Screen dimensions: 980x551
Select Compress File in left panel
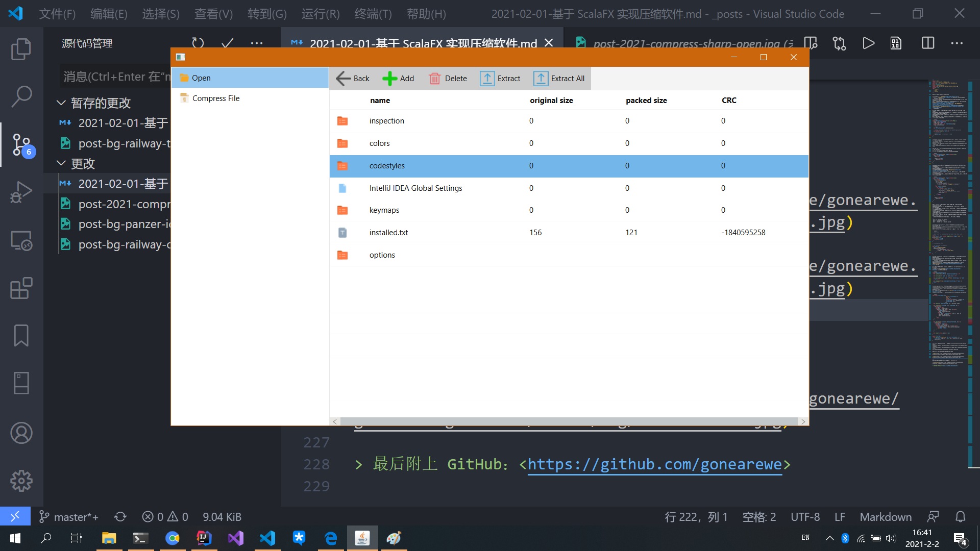[x=216, y=98]
